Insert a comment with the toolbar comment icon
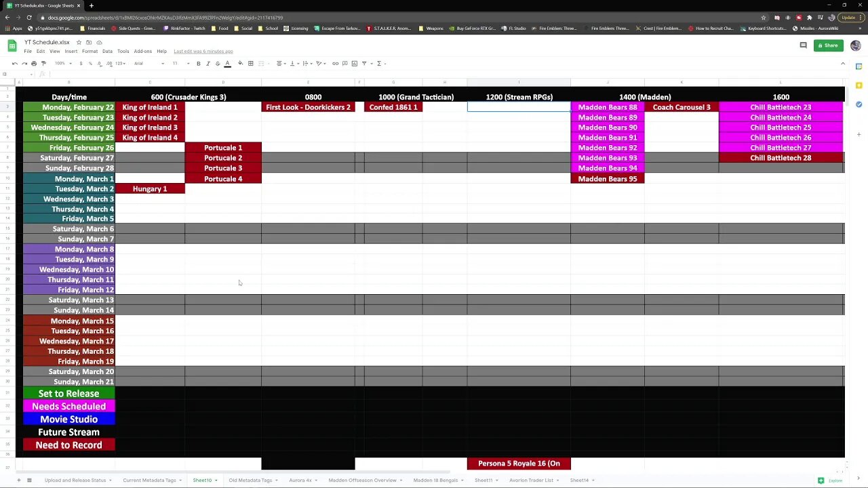 [x=344, y=63]
